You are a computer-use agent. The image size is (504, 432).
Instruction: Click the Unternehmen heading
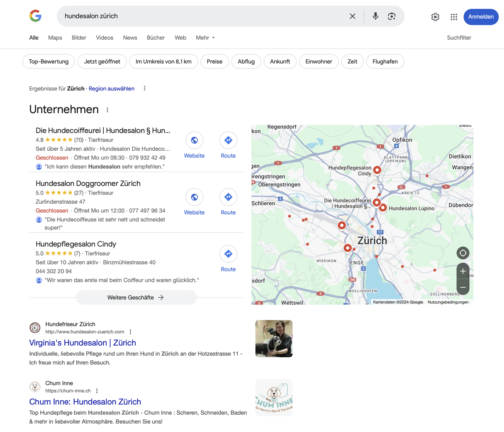click(x=64, y=109)
